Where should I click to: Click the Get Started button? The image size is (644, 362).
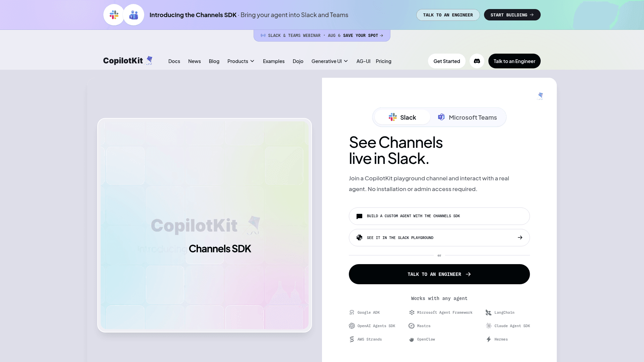446,61
